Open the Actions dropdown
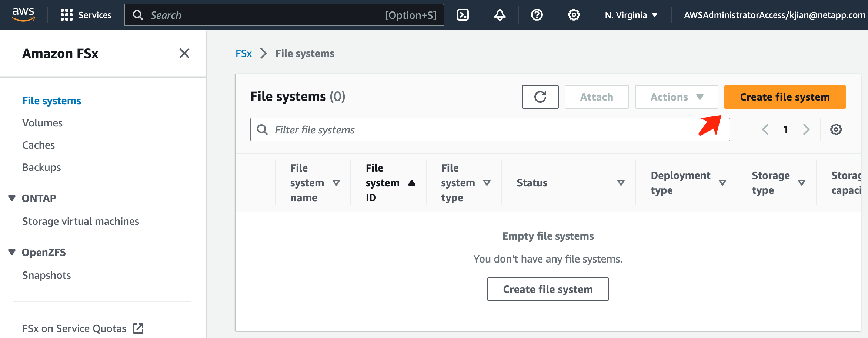The width and height of the screenshot is (868, 338). (676, 97)
